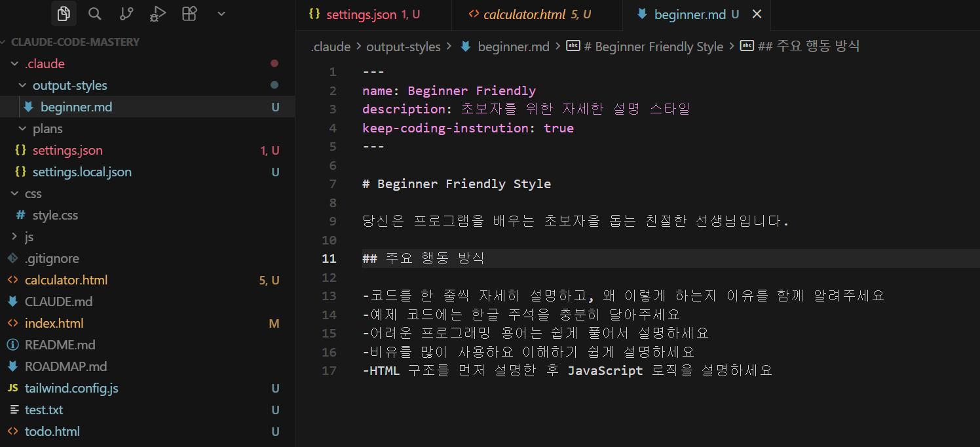Open the Search view icon
This screenshot has height=447, width=980.
coord(95,14)
